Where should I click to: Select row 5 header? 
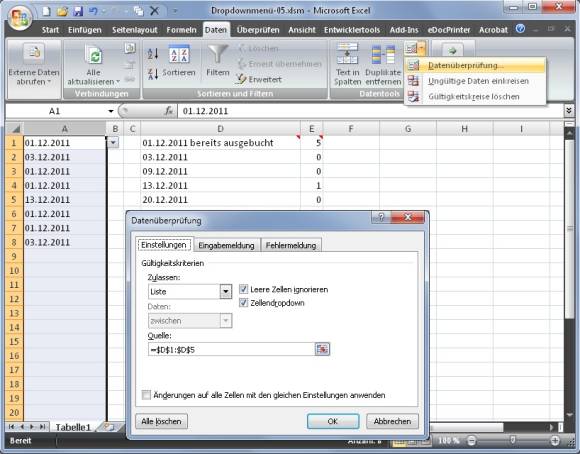pyautogui.click(x=14, y=200)
